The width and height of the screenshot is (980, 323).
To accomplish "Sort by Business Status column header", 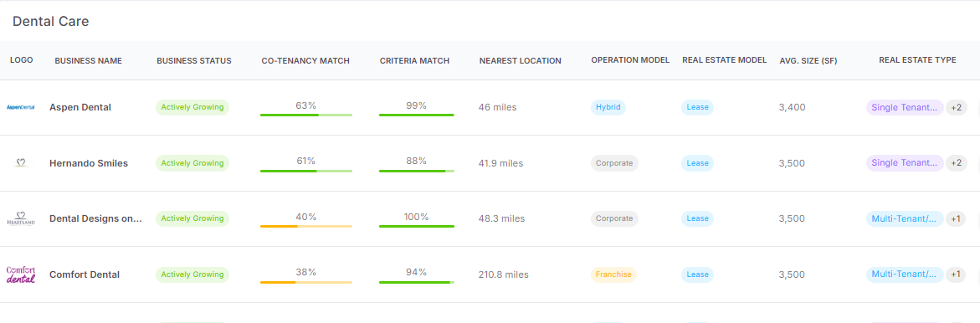I will pos(194,60).
